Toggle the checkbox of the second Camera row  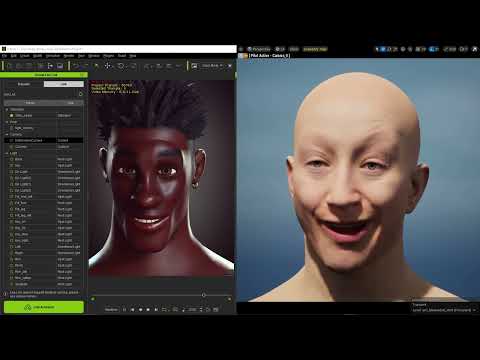[x=12, y=147]
